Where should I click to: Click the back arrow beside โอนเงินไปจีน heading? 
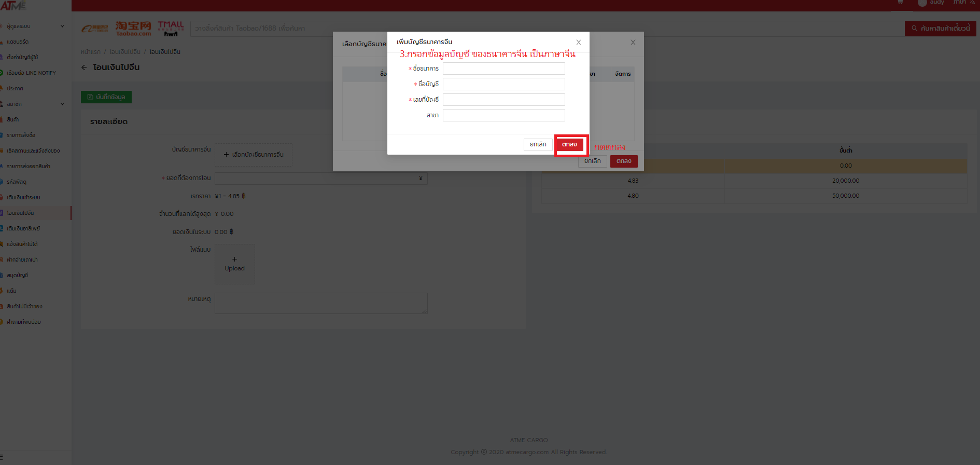pyautogui.click(x=84, y=67)
